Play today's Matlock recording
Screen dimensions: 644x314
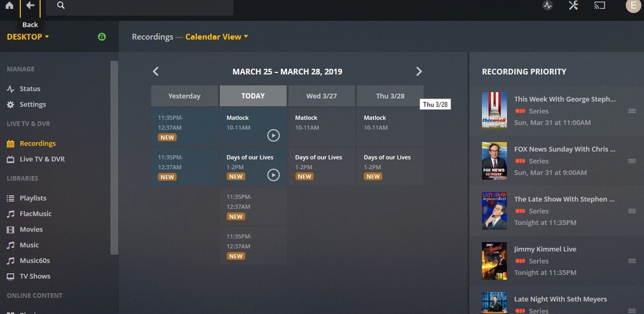274,135
